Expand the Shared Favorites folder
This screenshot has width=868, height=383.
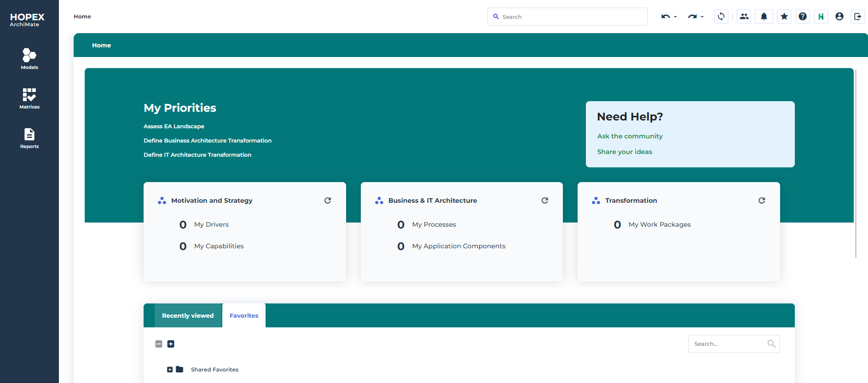click(x=170, y=370)
